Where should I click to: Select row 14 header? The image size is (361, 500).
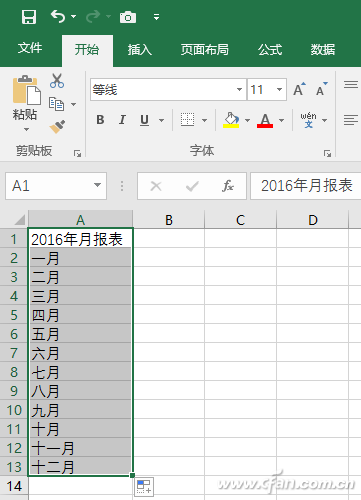(14, 486)
